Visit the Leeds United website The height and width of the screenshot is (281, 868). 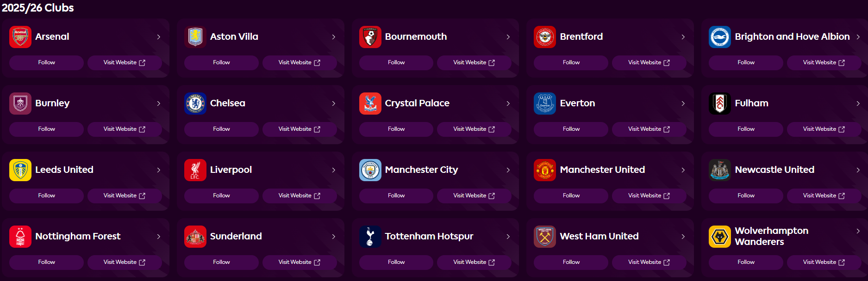125,195
